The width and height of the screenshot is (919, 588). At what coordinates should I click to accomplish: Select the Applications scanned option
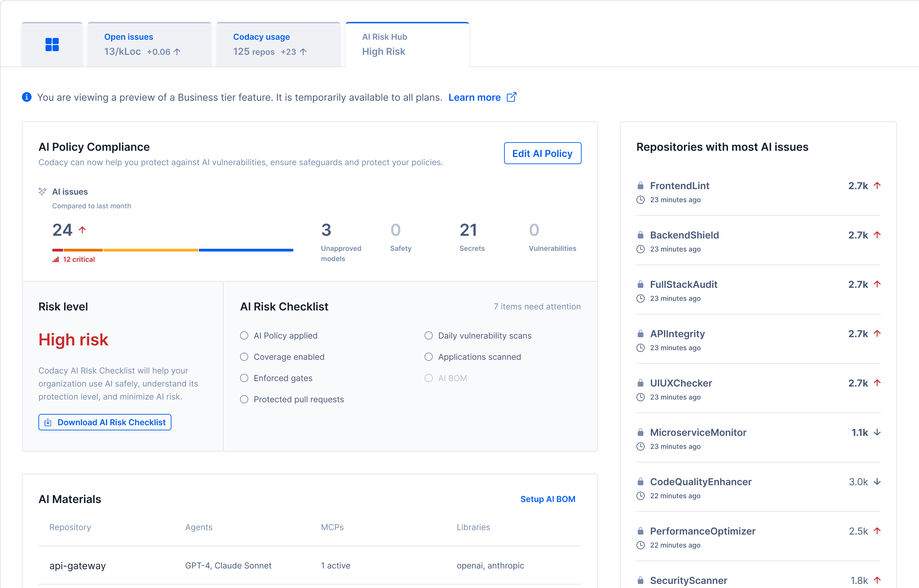pyautogui.click(x=428, y=357)
